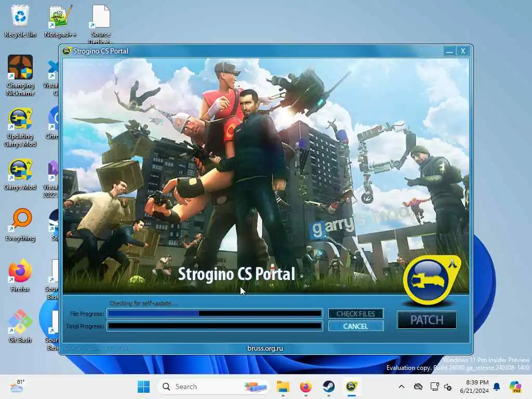This screenshot has width=532, height=399.
Task: Select the Garry's Mod launcher taskbar icon
Action: tap(352, 387)
